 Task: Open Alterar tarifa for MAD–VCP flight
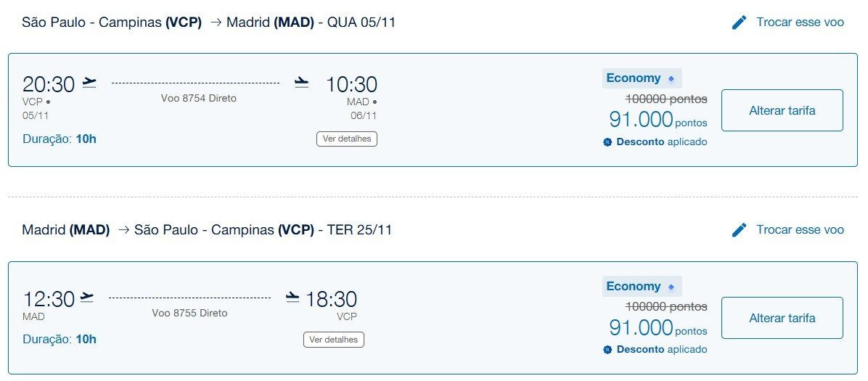coord(782,318)
